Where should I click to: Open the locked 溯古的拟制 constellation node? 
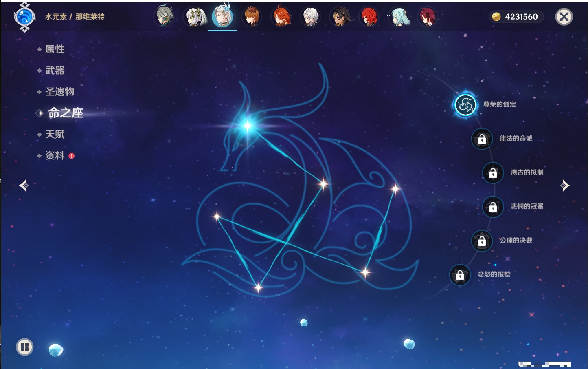493,172
